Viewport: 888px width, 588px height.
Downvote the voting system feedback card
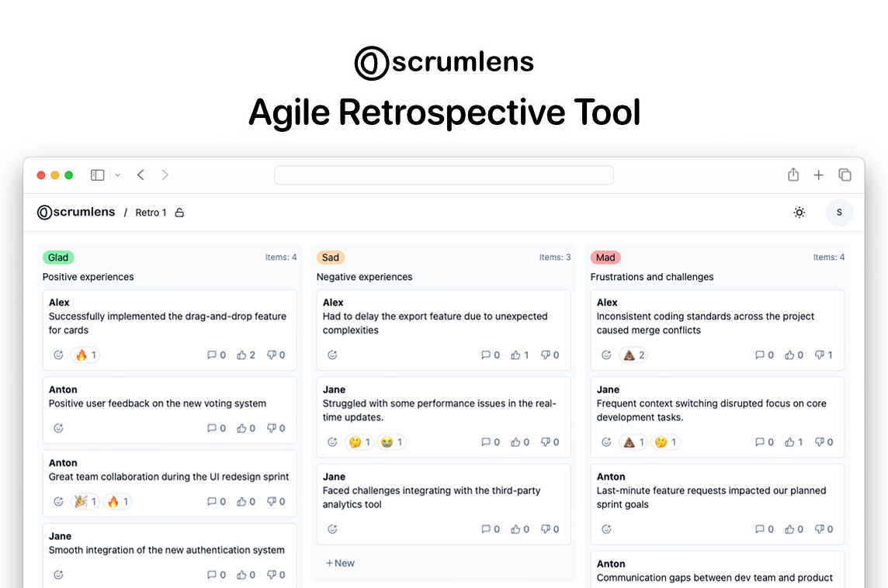(276, 428)
